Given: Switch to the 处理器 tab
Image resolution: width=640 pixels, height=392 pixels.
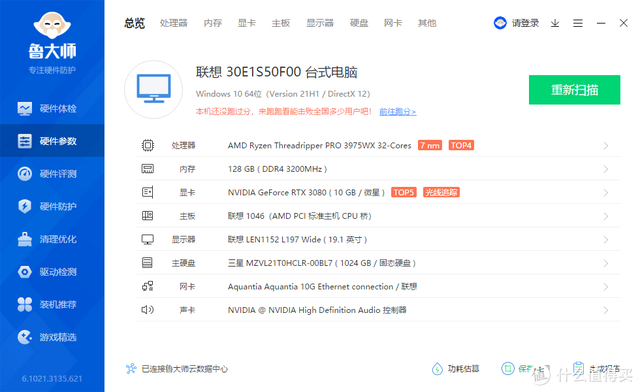Looking at the screenshot, I should click(173, 23).
